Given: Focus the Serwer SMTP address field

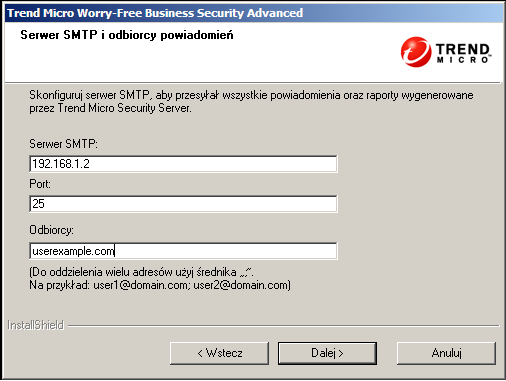Looking at the screenshot, I should [183, 164].
